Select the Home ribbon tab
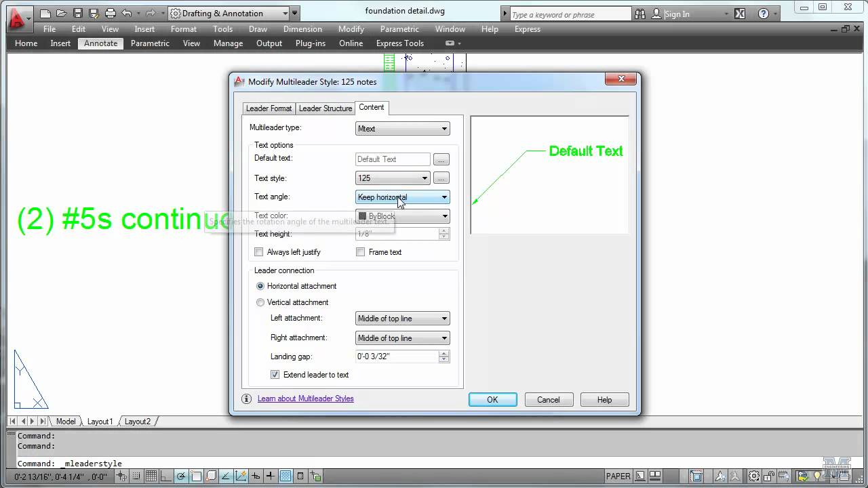Image resolution: width=868 pixels, height=488 pixels. pyautogui.click(x=26, y=43)
